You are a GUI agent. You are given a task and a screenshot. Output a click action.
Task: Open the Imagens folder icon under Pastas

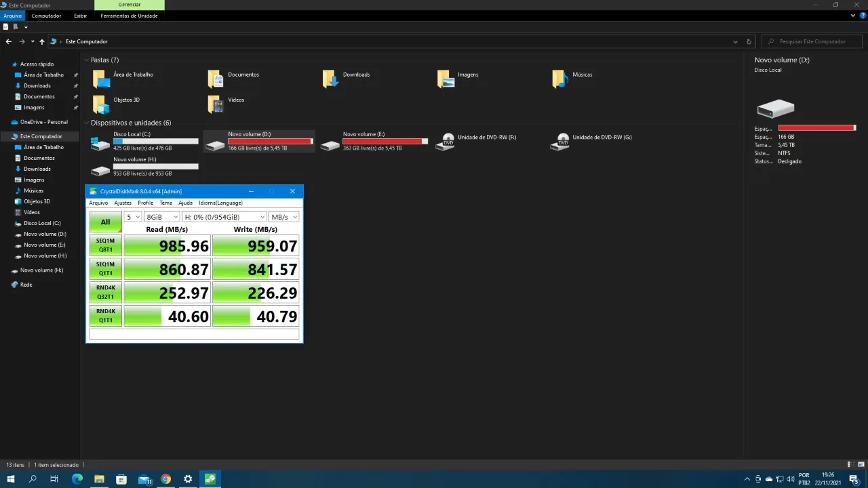[x=446, y=79]
